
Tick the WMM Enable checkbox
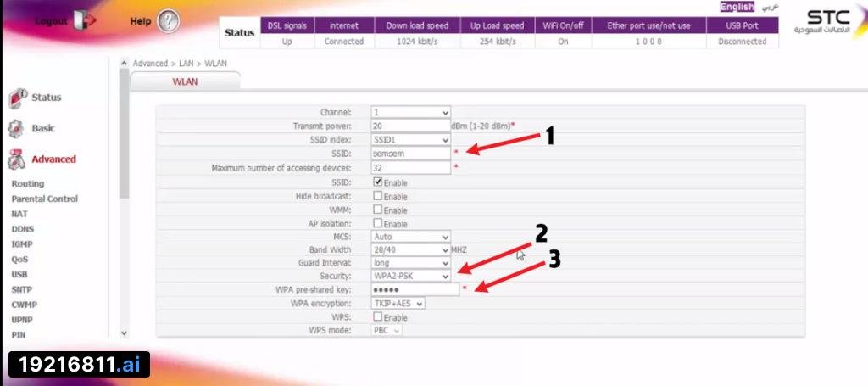(378, 210)
